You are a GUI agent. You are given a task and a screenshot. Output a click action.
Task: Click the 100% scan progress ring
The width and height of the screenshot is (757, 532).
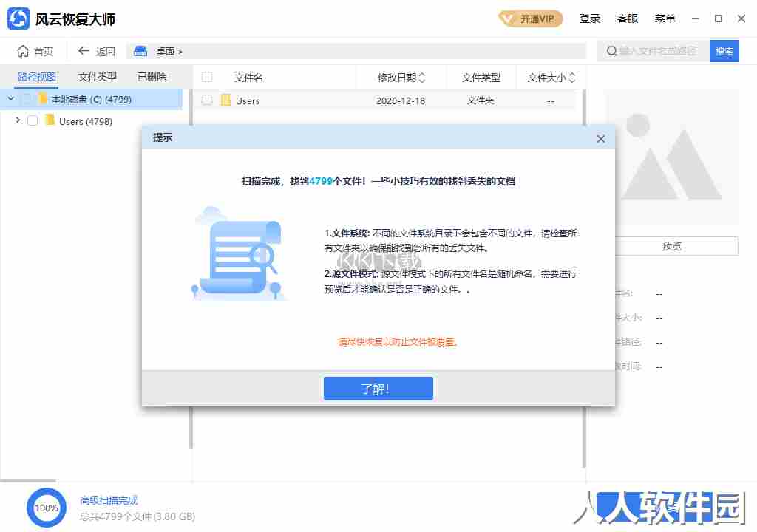47,508
